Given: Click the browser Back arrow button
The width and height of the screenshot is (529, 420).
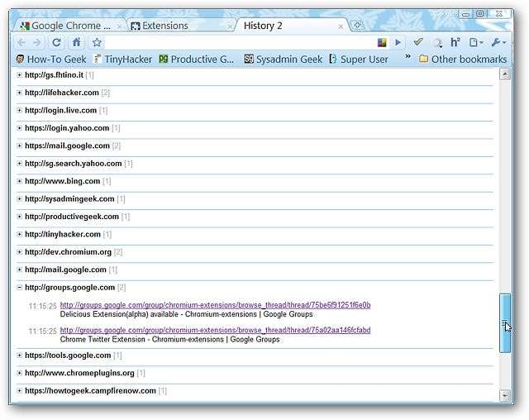Looking at the screenshot, I should (21, 43).
